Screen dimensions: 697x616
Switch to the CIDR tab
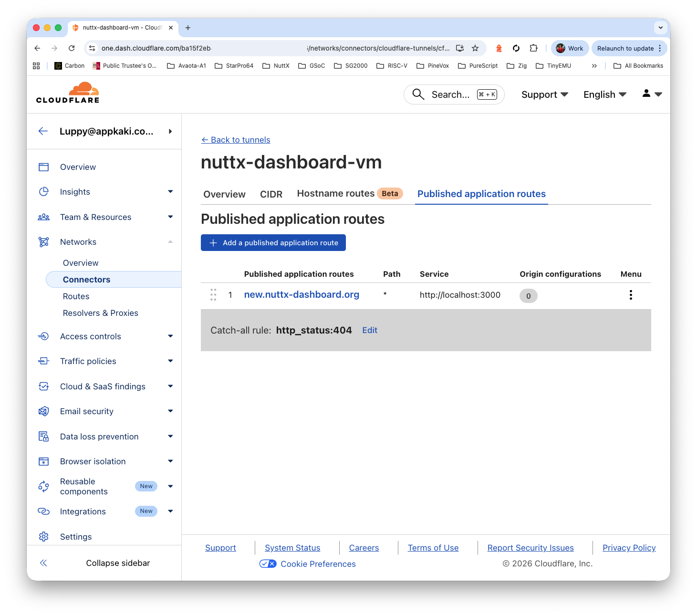point(271,194)
